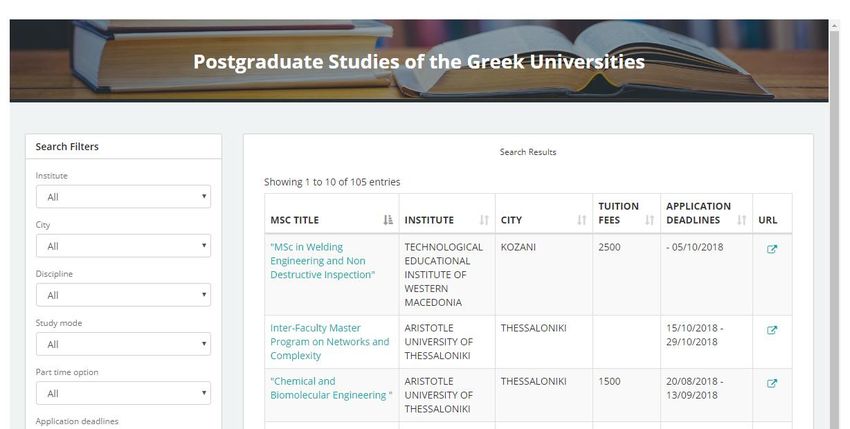Screen dimensions: 850x429
Task: Sort by City column arrows icon
Action: [x=582, y=220]
